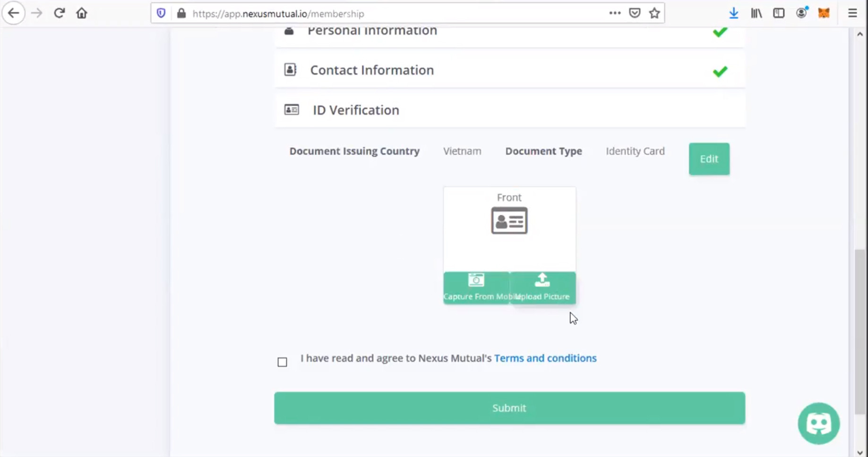Click green checkmark on Personal Information
The width and height of the screenshot is (868, 457).
point(720,32)
